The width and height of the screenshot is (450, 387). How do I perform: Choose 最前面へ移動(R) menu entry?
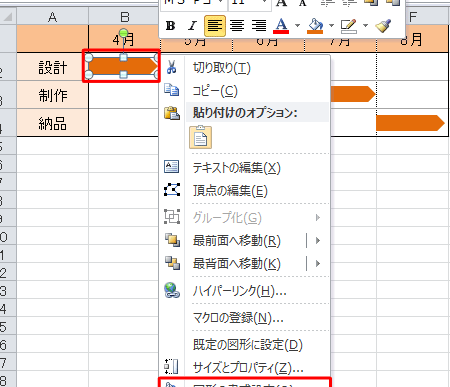(237, 240)
